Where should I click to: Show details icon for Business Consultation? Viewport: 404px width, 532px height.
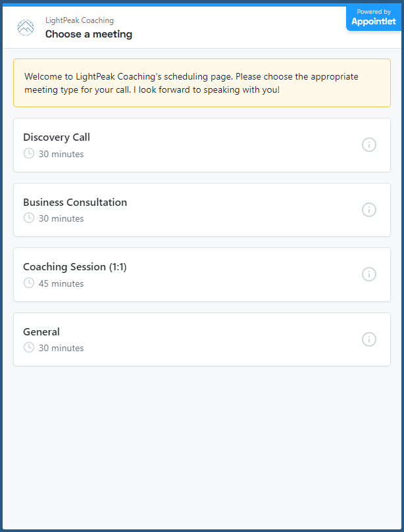[369, 210]
